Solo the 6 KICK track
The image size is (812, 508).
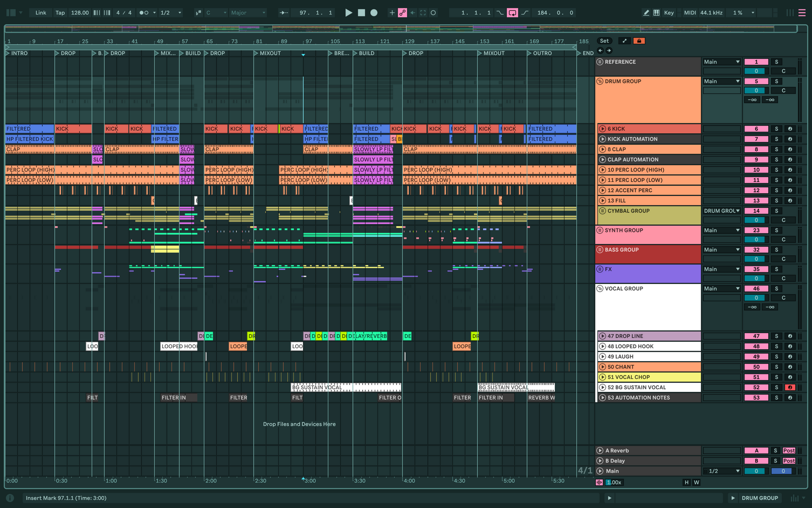click(776, 129)
